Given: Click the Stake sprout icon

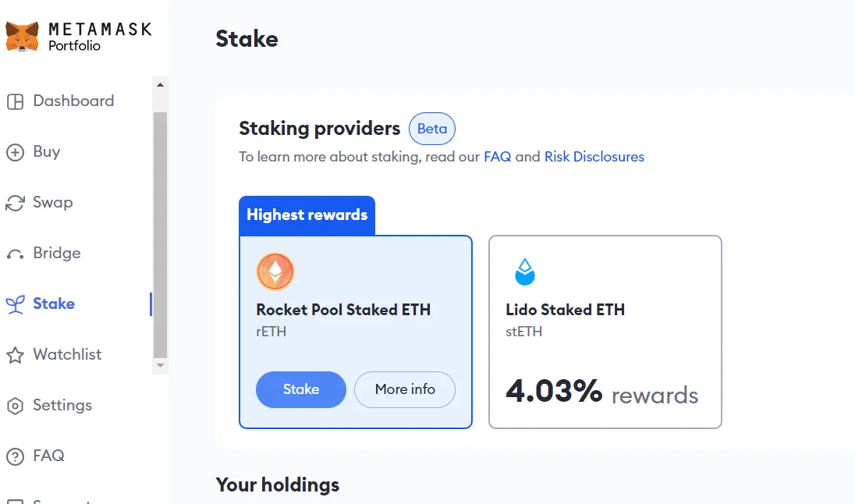Looking at the screenshot, I should click(x=15, y=304).
